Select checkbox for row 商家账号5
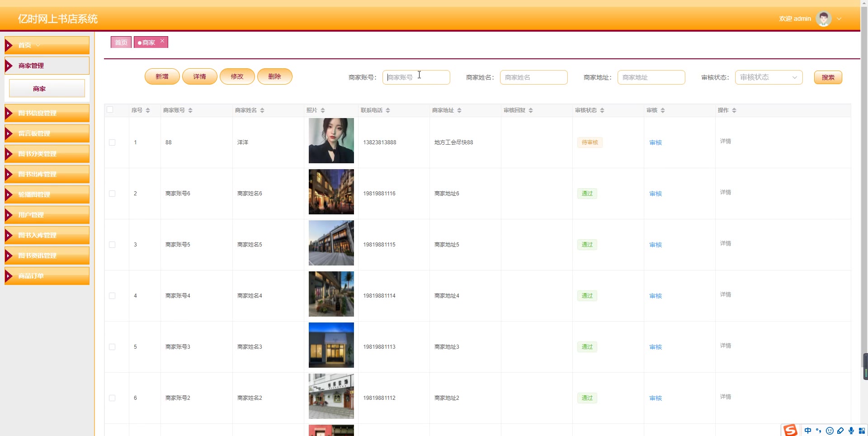The height and width of the screenshot is (436, 868). pos(112,245)
